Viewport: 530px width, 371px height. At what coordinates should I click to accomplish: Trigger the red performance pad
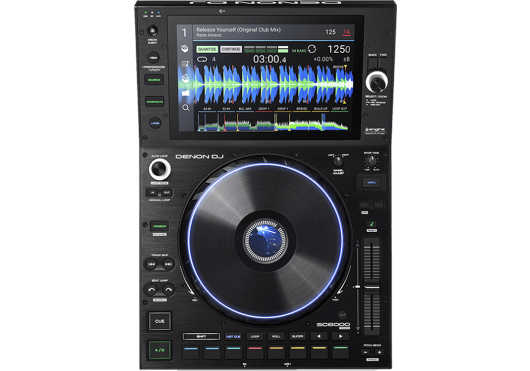255,352
